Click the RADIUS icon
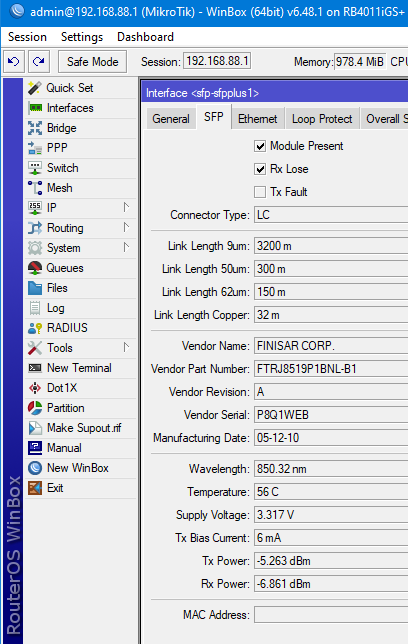 [35, 328]
